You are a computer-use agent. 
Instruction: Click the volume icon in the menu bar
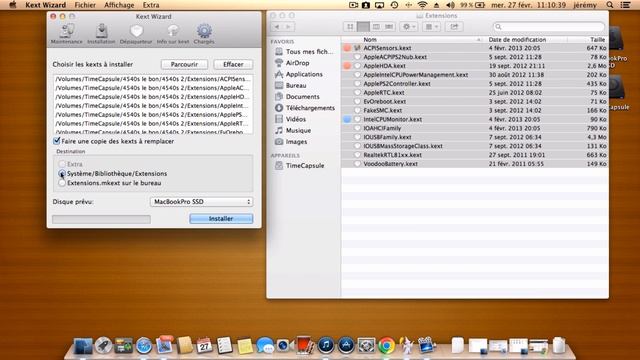(451, 5)
